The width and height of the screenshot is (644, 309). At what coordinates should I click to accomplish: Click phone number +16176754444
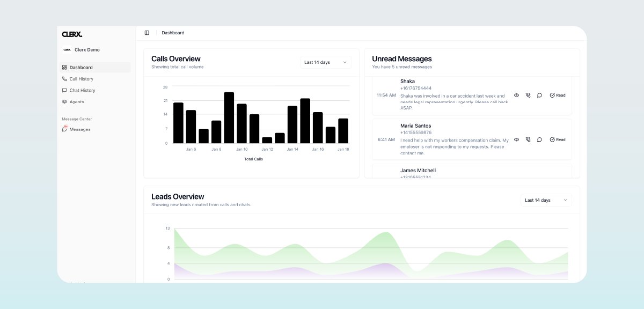[416, 88]
